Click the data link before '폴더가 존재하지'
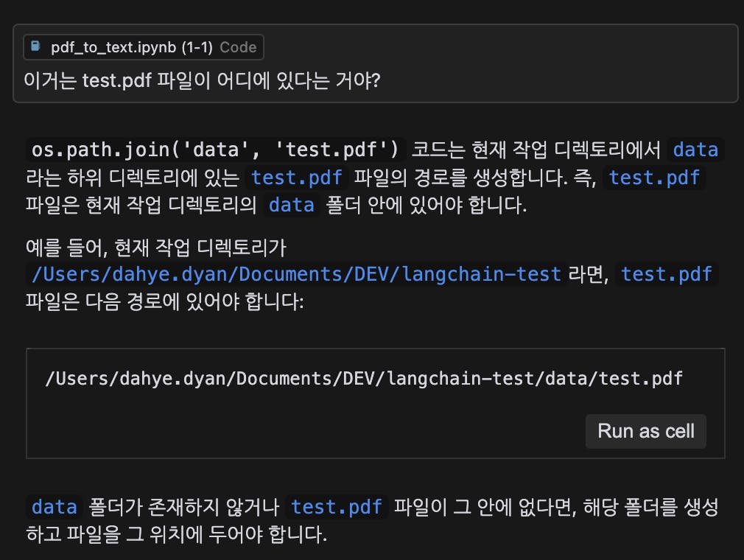 (55, 507)
